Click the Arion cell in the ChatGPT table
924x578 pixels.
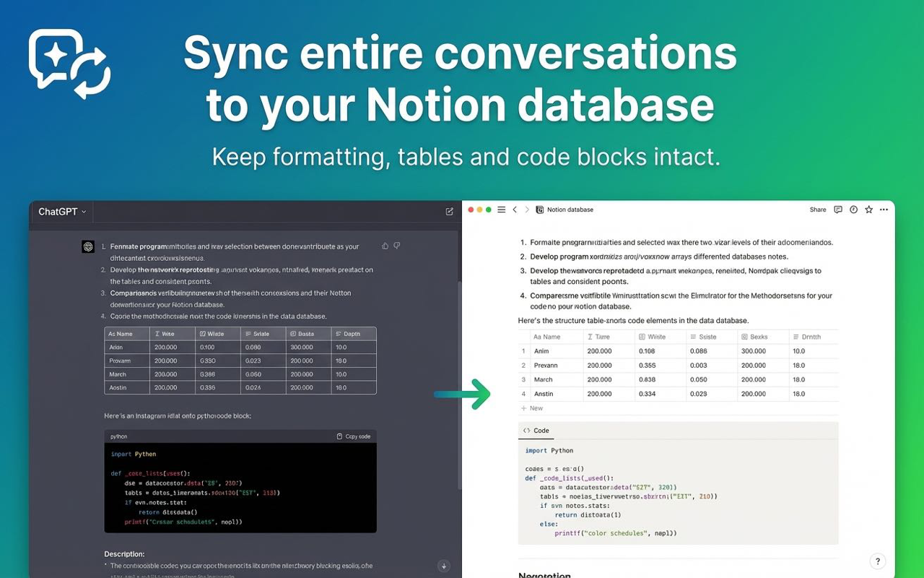tap(127, 348)
